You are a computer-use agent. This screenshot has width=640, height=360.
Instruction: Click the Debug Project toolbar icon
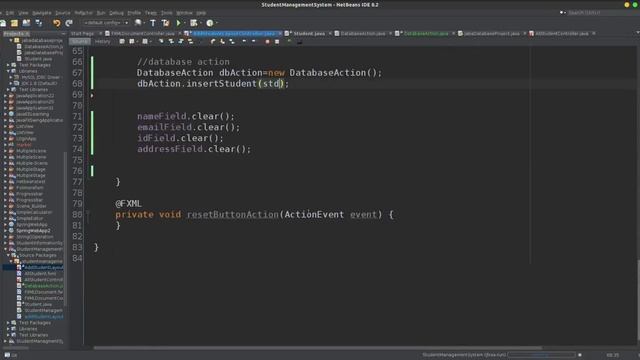tap(194, 23)
